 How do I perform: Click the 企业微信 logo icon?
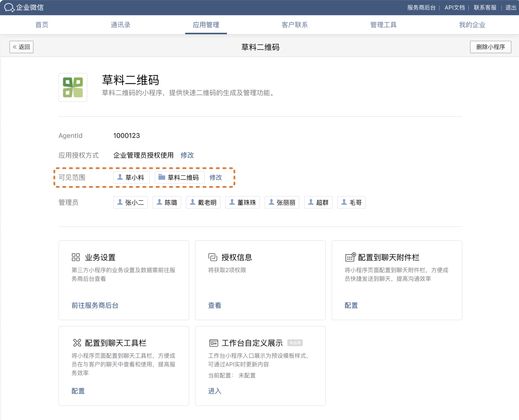(9, 7)
